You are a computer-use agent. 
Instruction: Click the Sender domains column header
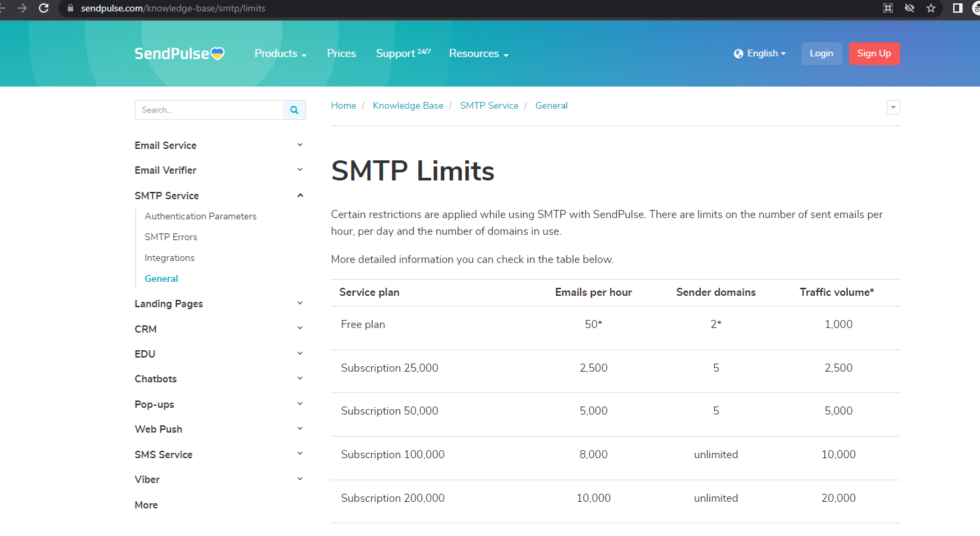click(716, 292)
